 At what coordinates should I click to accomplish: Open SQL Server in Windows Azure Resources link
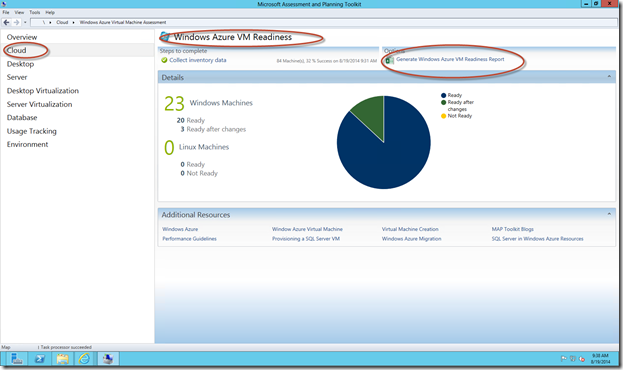(x=538, y=239)
